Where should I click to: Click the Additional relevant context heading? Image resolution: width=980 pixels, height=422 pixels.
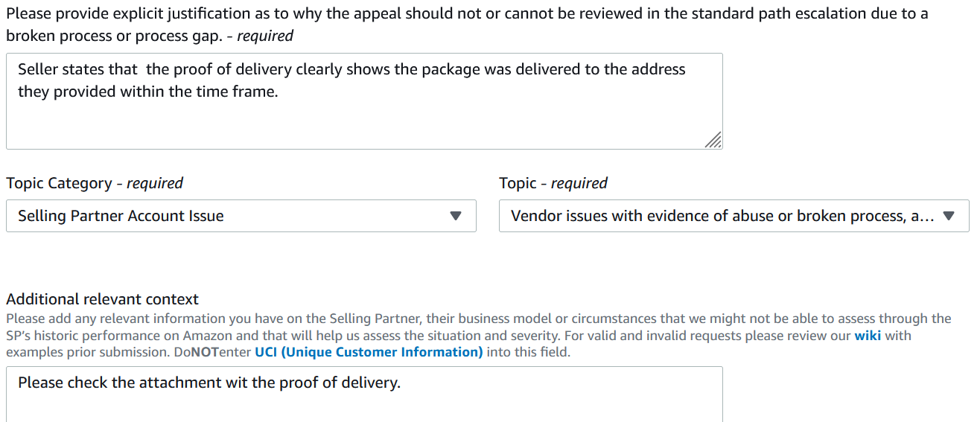103,299
